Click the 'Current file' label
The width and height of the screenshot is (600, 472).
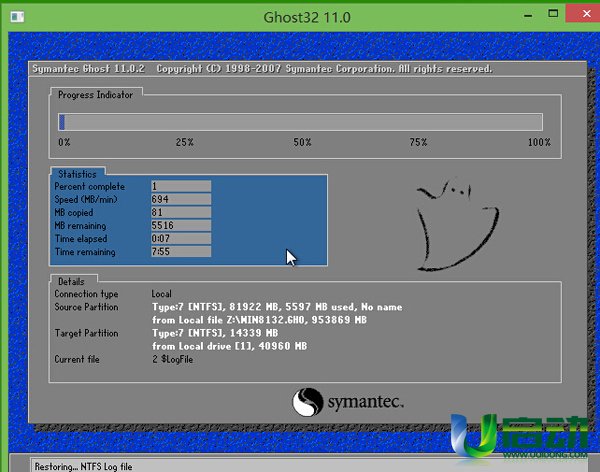(77, 359)
